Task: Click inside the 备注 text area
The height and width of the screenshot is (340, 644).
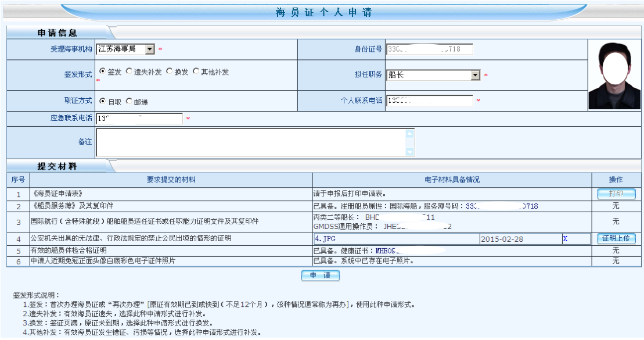Action: click(251, 142)
